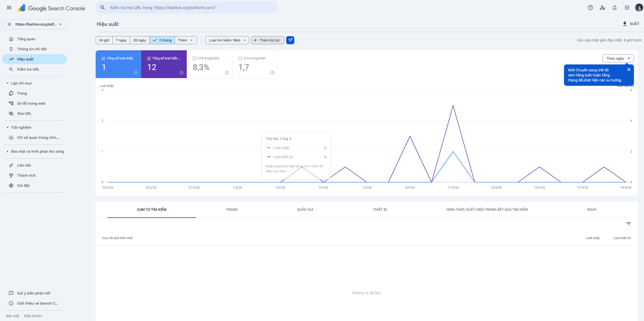Image resolution: width=644 pixels, height=321 pixels.
Task: Close the blue new feature tooltip
Action: pyautogui.click(x=629, y=70)
